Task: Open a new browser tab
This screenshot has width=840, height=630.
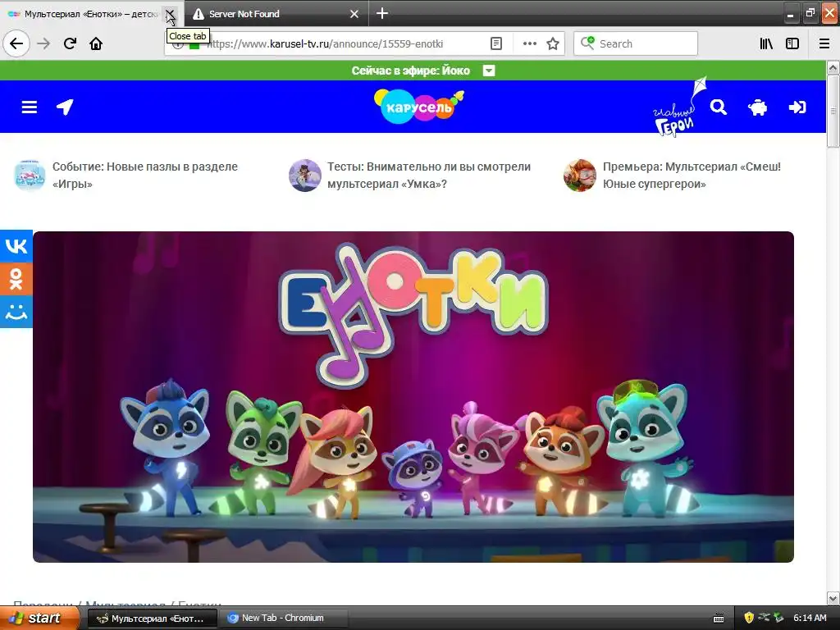Action: tap(382, 13)
